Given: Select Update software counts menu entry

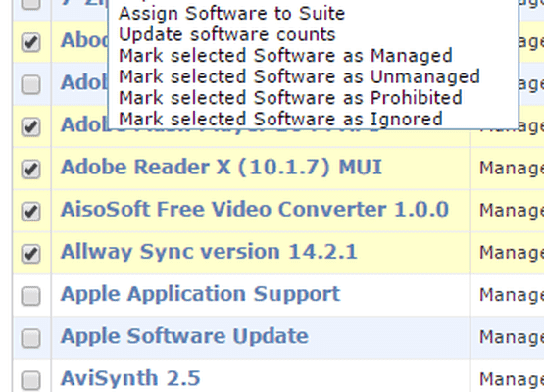Looking at the screenshot, I should coord(227,34).
